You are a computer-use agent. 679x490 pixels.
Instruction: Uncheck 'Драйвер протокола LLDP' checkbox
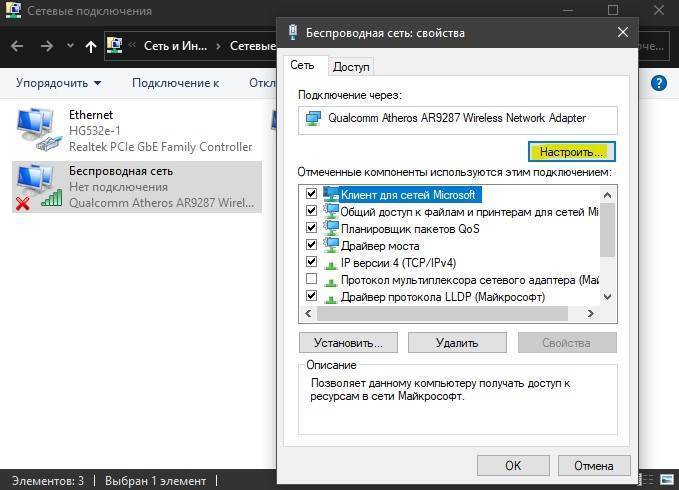tap(311, 296)
